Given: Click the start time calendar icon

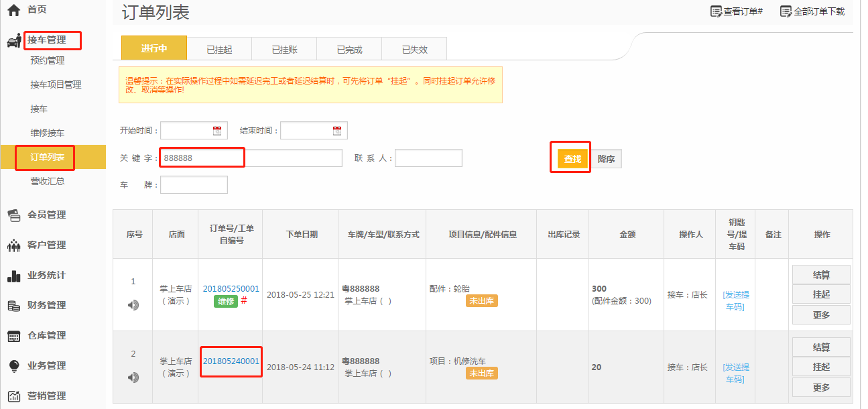Looking at the screenshot, I should click(217, 131).
